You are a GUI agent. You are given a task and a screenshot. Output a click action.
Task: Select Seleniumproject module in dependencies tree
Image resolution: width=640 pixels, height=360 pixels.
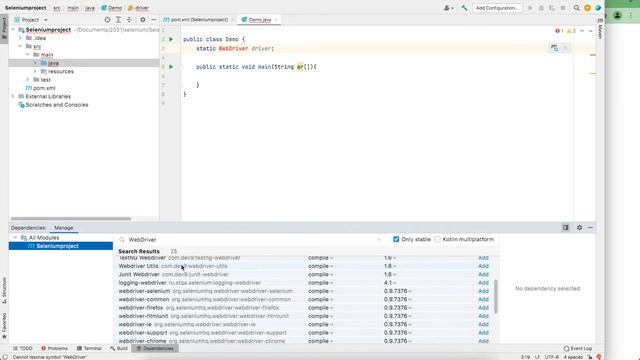click(60, 246)
